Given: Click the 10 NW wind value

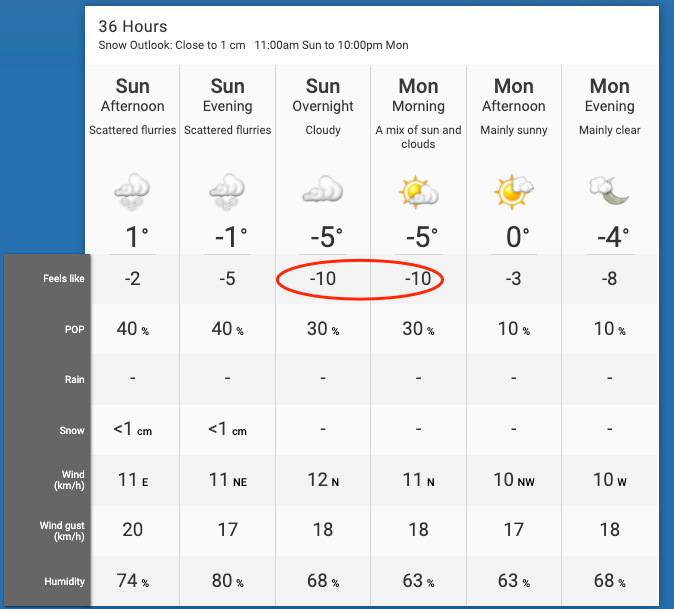Looking at the screenshot, I should point(514,480).
